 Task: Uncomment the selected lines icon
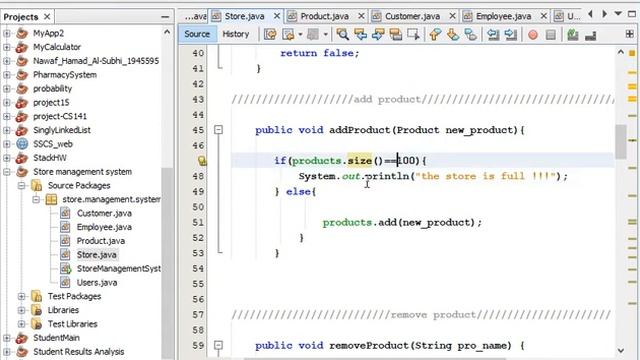click(591, 36)
